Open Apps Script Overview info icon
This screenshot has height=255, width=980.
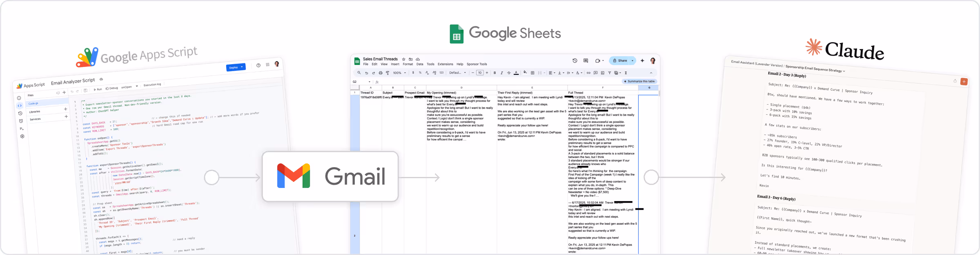19,98
